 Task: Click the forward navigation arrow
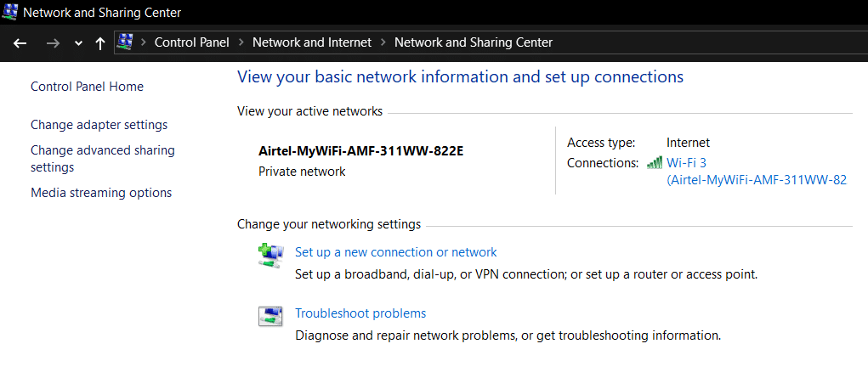click(x=53, y=42)
